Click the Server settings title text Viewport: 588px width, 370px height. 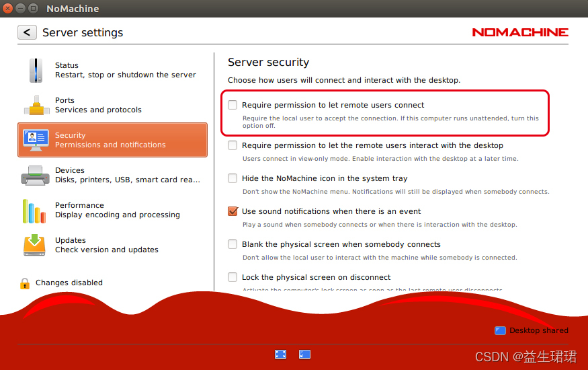(x=83, y=33)
